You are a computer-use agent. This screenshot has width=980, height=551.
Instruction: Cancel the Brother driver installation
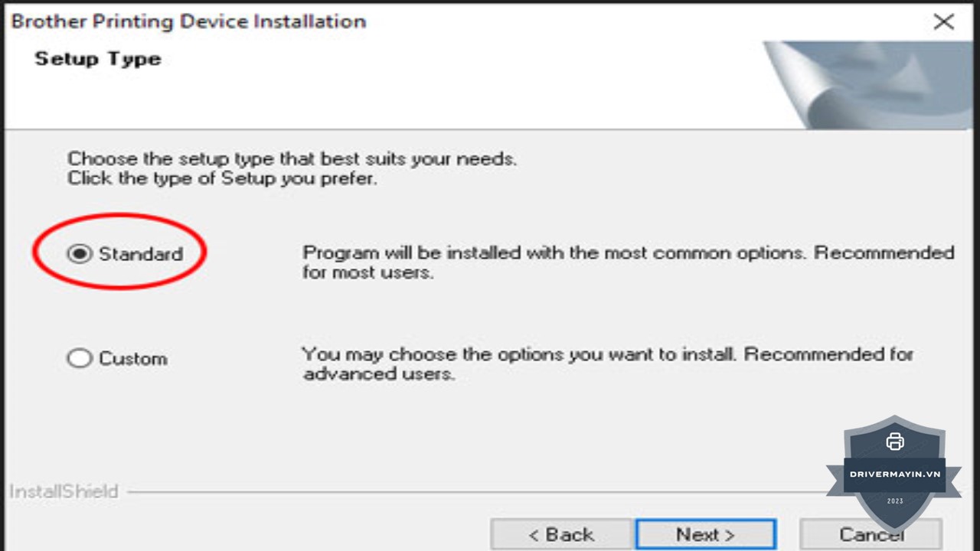click(x=871, y=534)
